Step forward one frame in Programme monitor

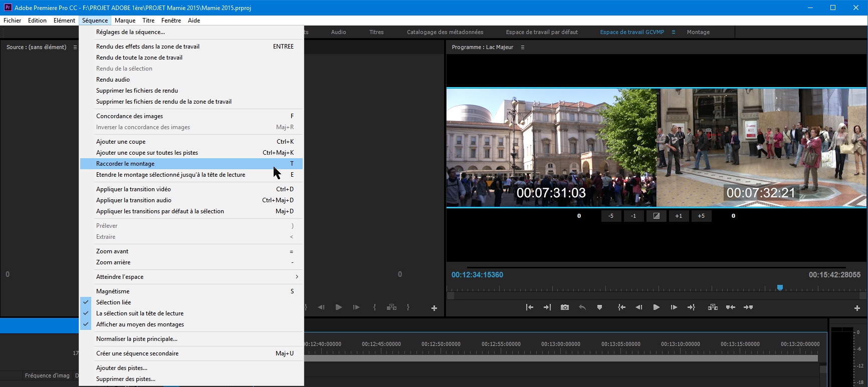(674, 307)
